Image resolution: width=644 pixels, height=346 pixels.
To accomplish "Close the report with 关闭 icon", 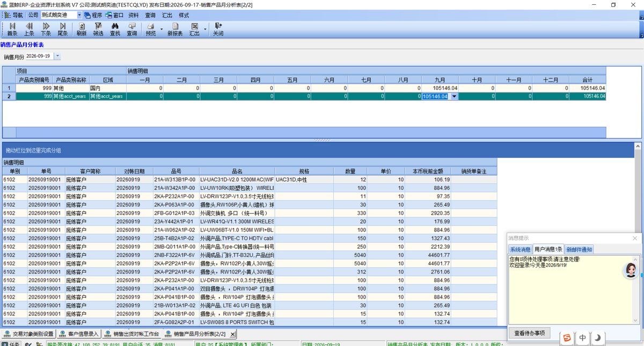I will pos(218,28).
